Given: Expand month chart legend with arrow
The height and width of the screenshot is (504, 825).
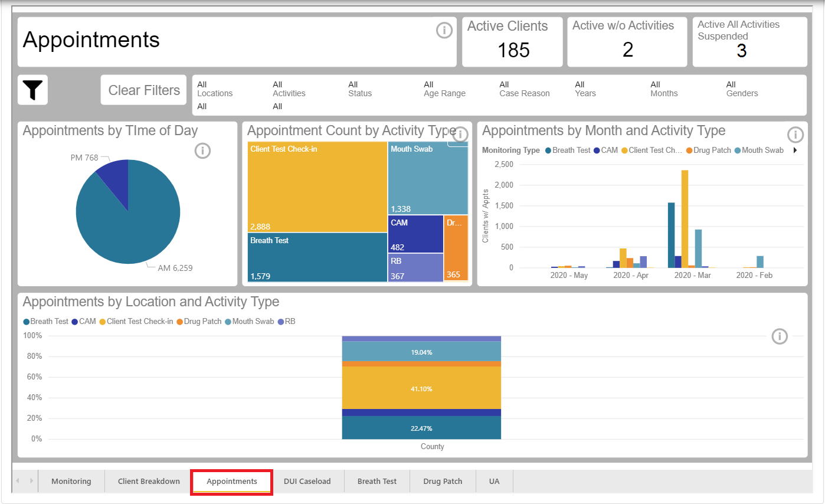Looking at the screenshot, I should 794,150.
